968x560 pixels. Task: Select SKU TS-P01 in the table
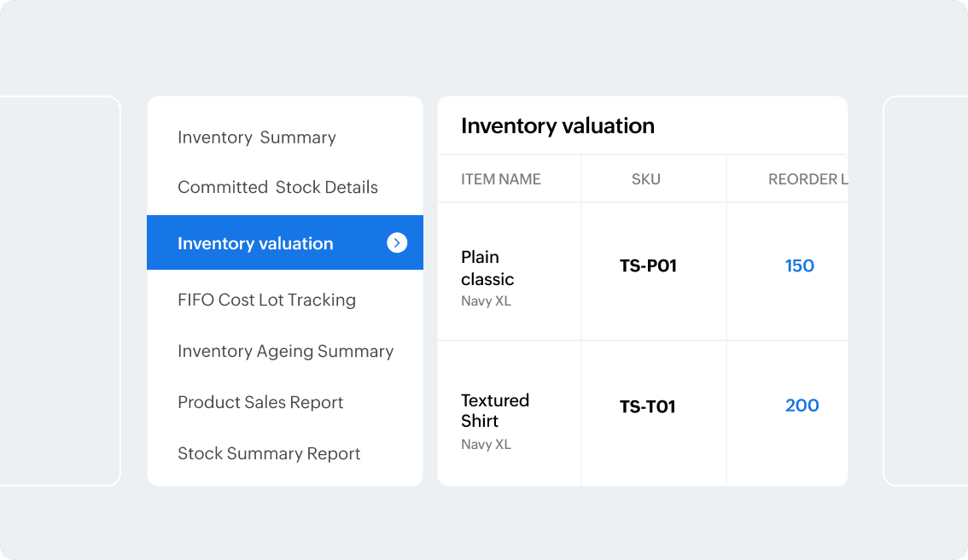646,265
